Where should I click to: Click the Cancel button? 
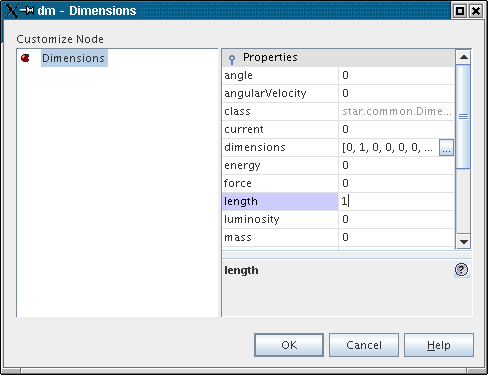coord(364,345)
